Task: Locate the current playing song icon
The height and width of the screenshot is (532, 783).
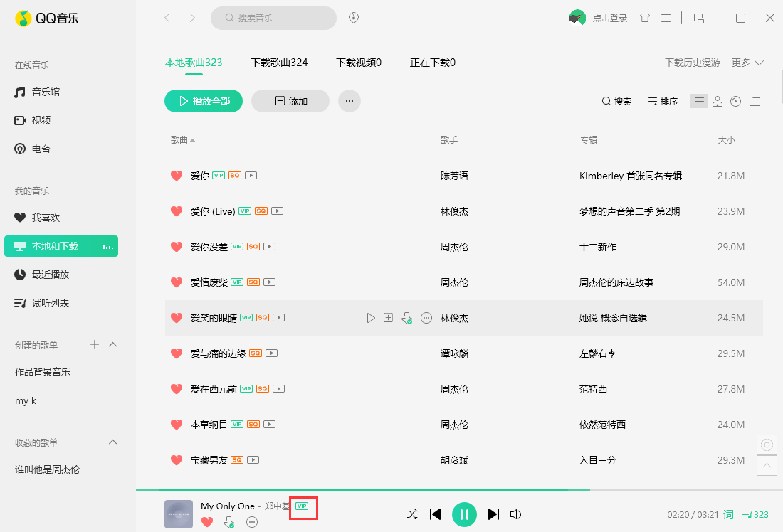Action: (767, 445)
